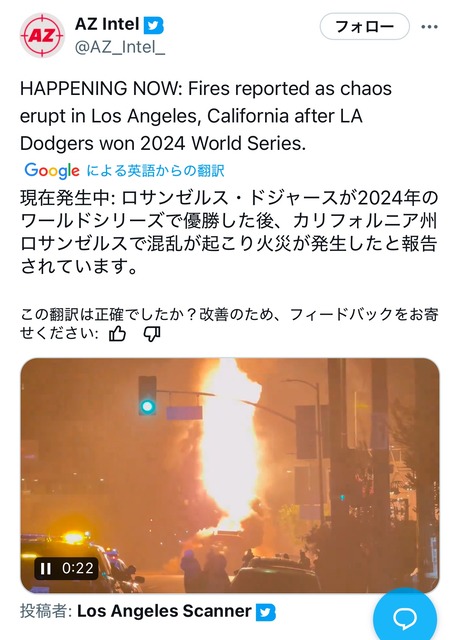Click the verified badge beside AZ Intel
Viewport: 460px width, 640px height.
click(x=153, y=25)
